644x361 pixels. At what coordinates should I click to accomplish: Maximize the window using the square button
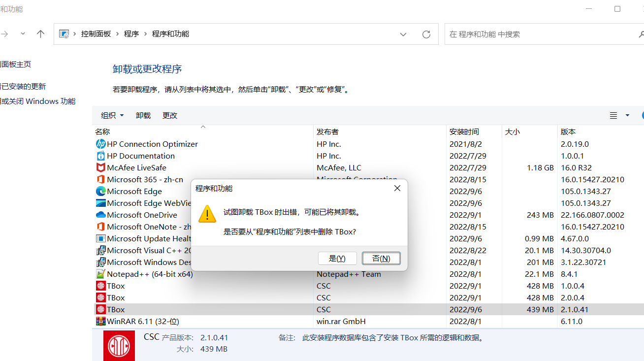coord(617,9)
